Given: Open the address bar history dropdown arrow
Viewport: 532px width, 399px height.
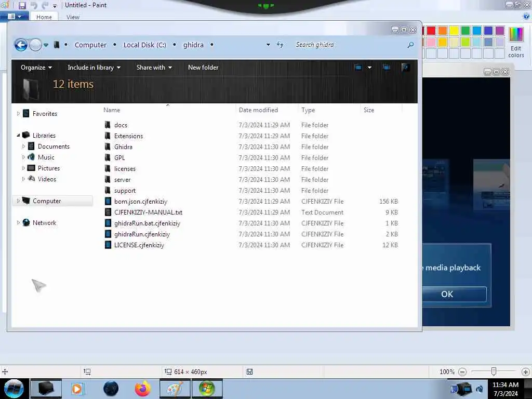Looking at the screenshot, I should [268, 45].
